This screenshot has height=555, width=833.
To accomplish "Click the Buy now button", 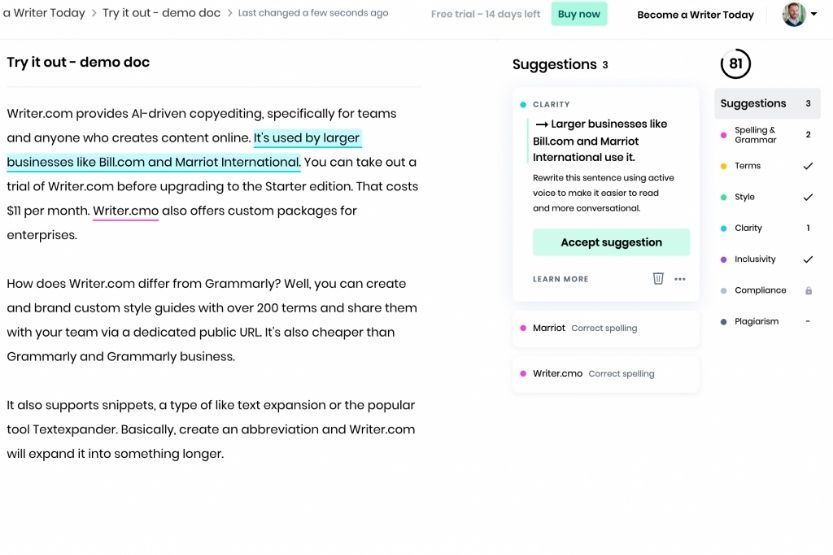I will tap(579, 14).
